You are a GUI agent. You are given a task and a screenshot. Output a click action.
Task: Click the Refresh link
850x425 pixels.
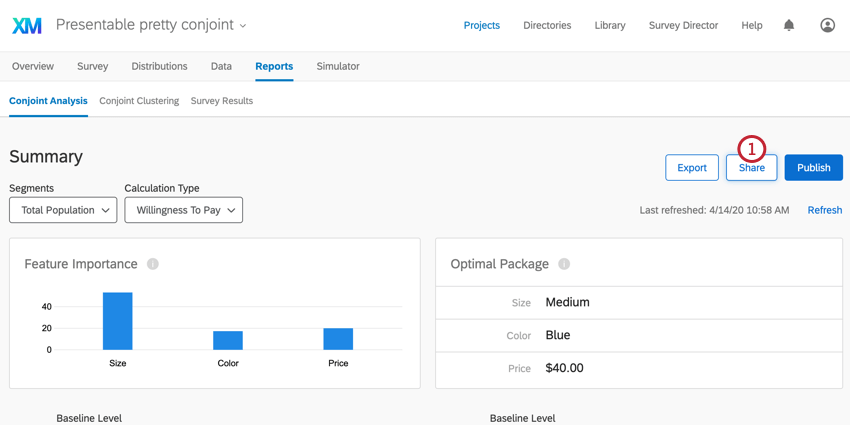pyautogui.click(x=825, y=210)
